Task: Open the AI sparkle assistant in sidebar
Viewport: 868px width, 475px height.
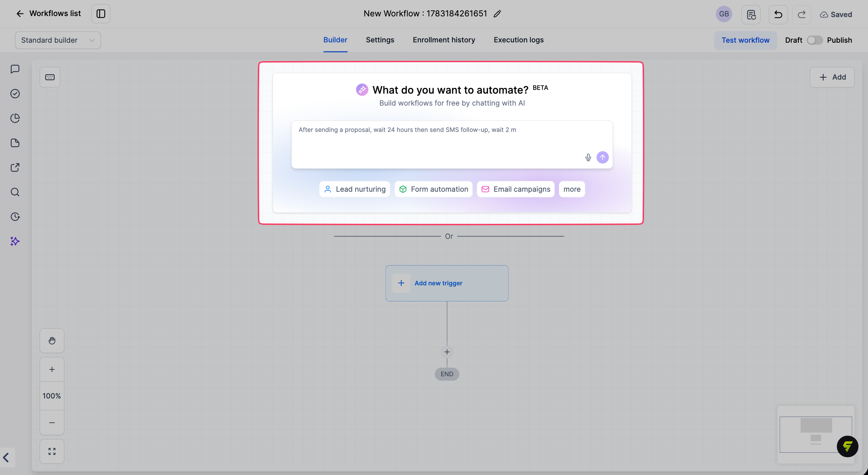Action: click(x=15, y=241)
